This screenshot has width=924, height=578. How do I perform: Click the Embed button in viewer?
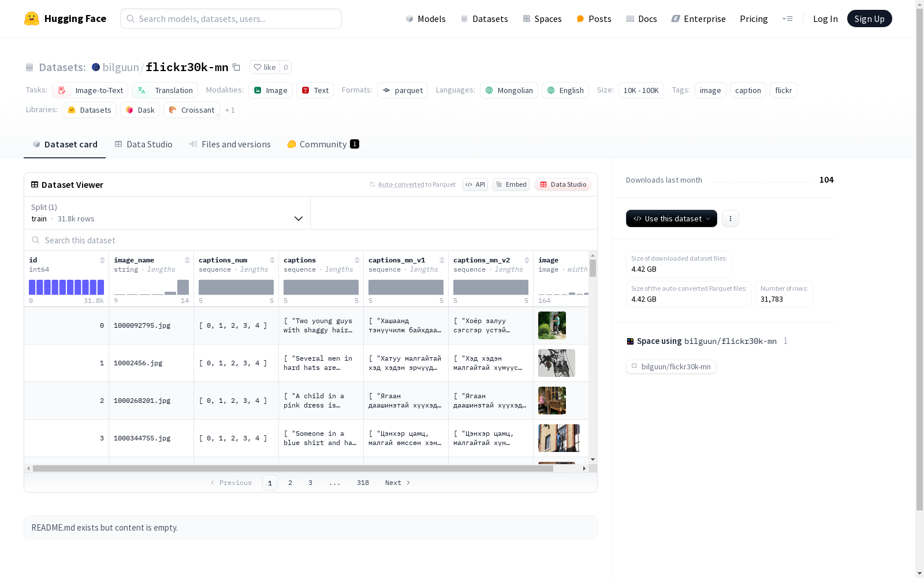[511, 184]
